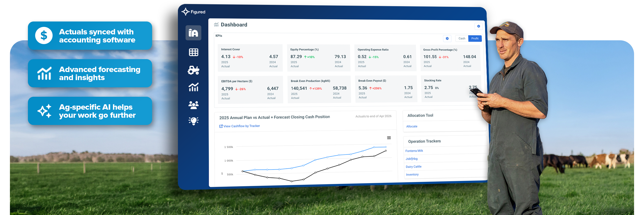Click the "Ag-specific AI helps your work" text
This screenshot has height=215, width=644.
(x=97, y=111)
